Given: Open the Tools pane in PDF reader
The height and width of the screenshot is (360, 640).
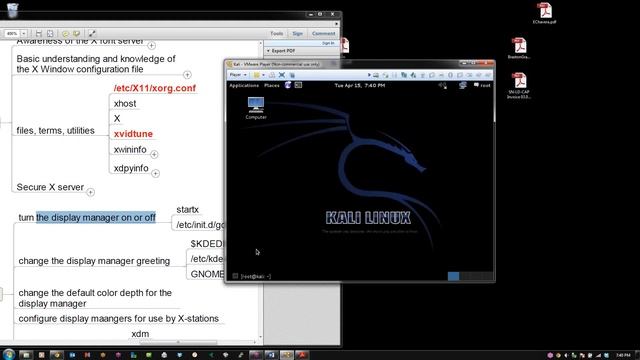Looking at the screenshot, I should point(276,33).
